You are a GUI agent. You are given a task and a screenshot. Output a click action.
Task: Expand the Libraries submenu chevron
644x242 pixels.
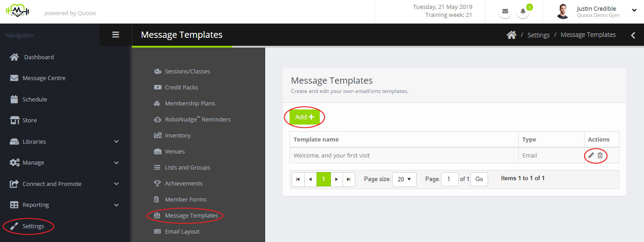[x=116, y=141]
